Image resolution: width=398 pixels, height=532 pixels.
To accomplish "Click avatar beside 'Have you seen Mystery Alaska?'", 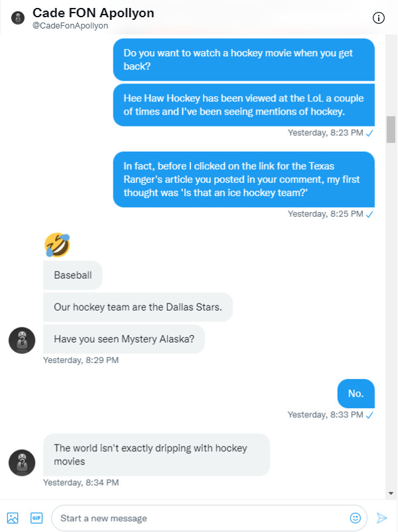I will [x=22, y=340].
